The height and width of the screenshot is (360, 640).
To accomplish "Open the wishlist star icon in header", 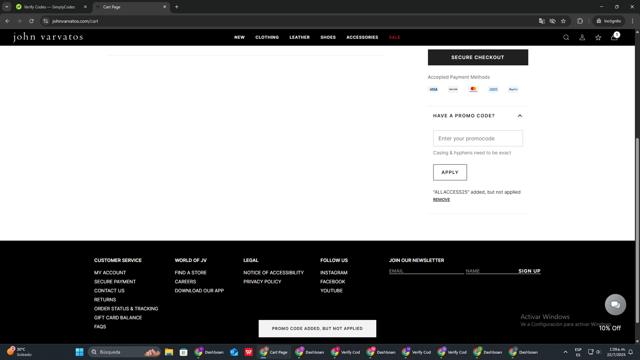I will coord(598,37).
